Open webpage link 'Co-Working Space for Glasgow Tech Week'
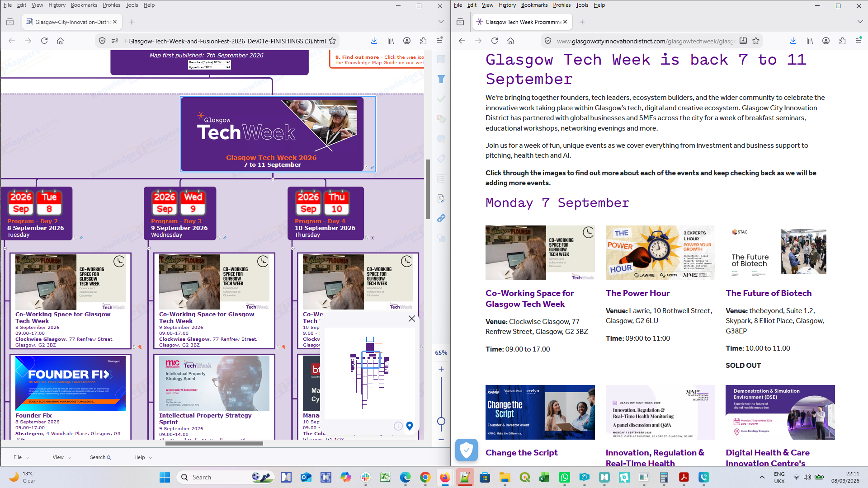Viewport: 868px width, 488px height. [x=529, y=299]
